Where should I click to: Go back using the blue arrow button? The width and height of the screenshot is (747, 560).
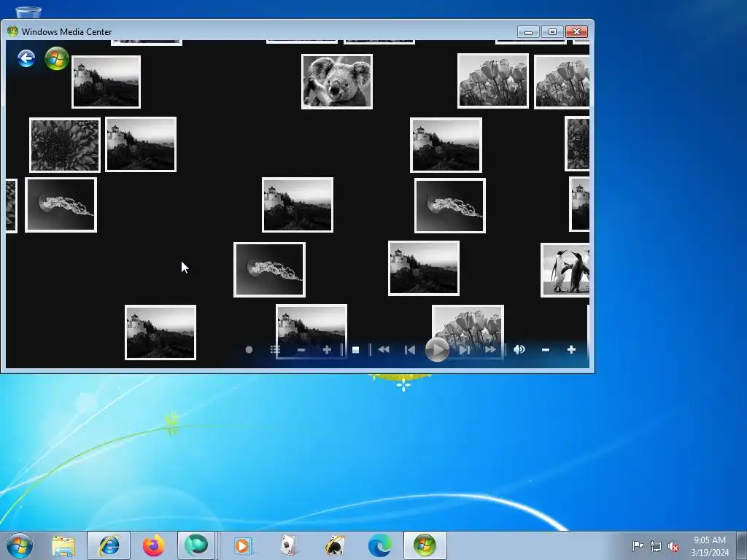coord(26,58)
